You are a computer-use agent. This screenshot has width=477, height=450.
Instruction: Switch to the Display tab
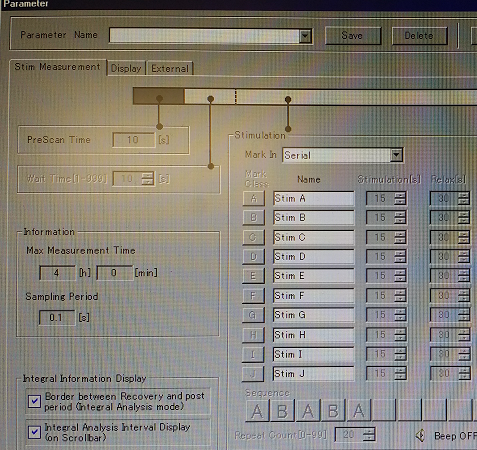(x=126, y=68)
